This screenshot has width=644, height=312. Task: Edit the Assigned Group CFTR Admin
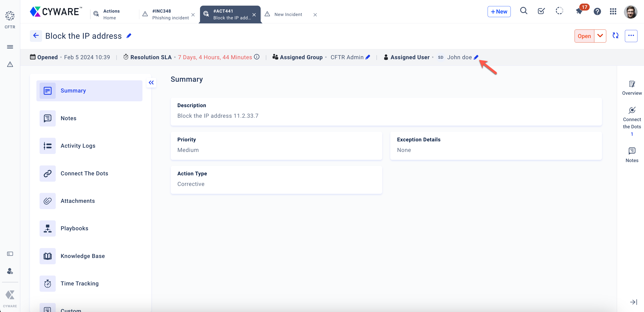coord(368,57)
